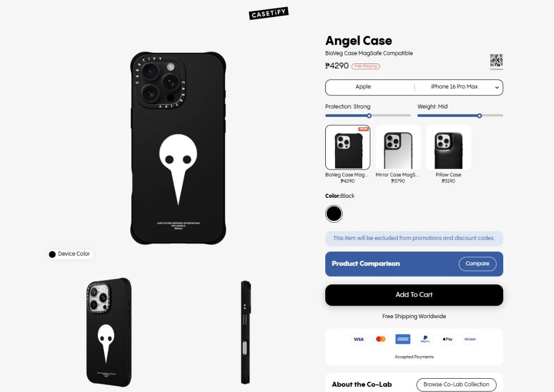Select the Black color swatch
The height and width of the screenshot is (392, 554).
coord(334,214)
